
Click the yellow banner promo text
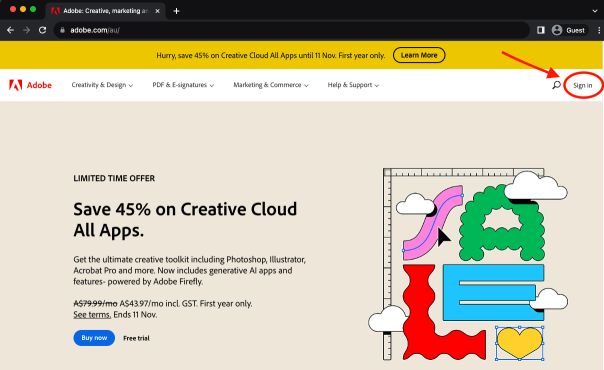pos(270,55)
